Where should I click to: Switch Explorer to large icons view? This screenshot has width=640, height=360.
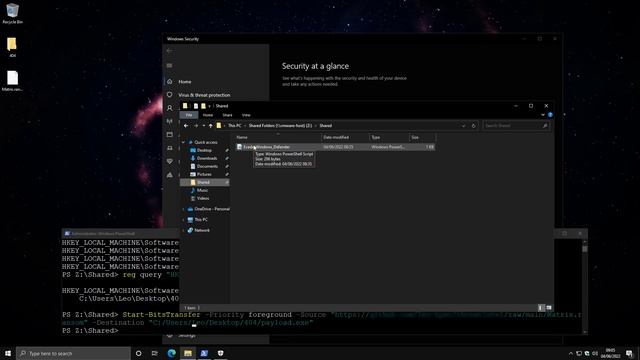pos(549,308)
